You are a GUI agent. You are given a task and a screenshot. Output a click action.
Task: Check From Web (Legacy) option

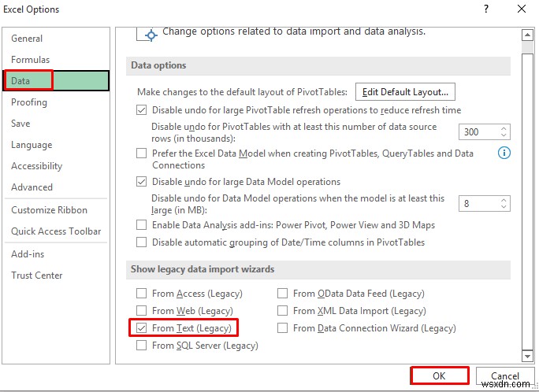pos(142,311)
